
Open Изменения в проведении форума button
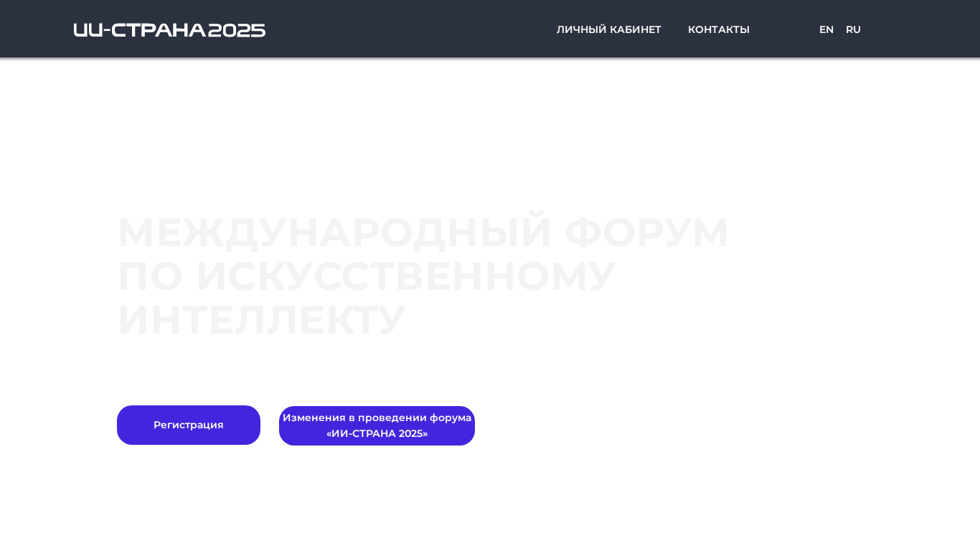[x=377, y=425]
